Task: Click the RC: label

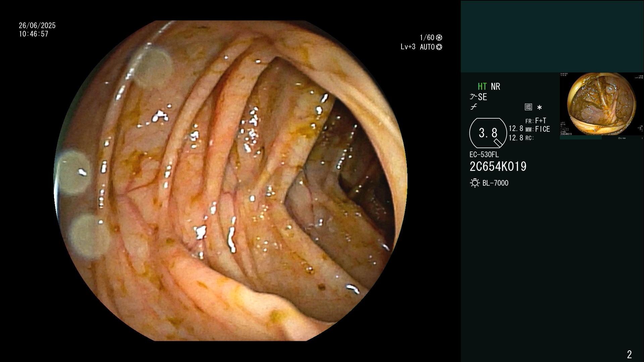Action: [529, 138]
